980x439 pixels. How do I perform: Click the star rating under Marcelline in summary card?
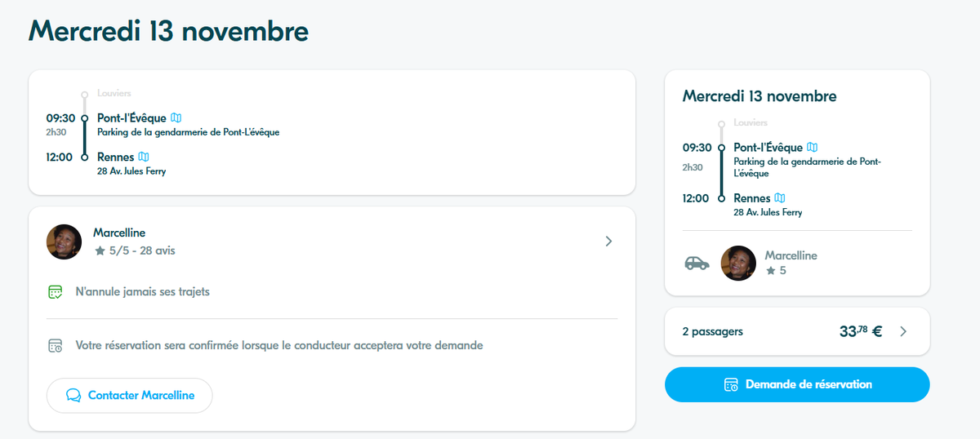tap(776, 270)
